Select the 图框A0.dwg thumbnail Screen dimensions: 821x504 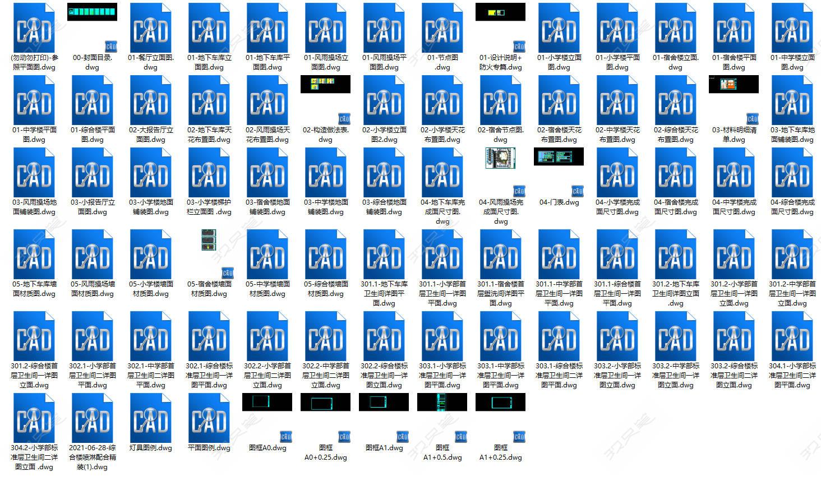pyautogui.click(x=267, y=402)
